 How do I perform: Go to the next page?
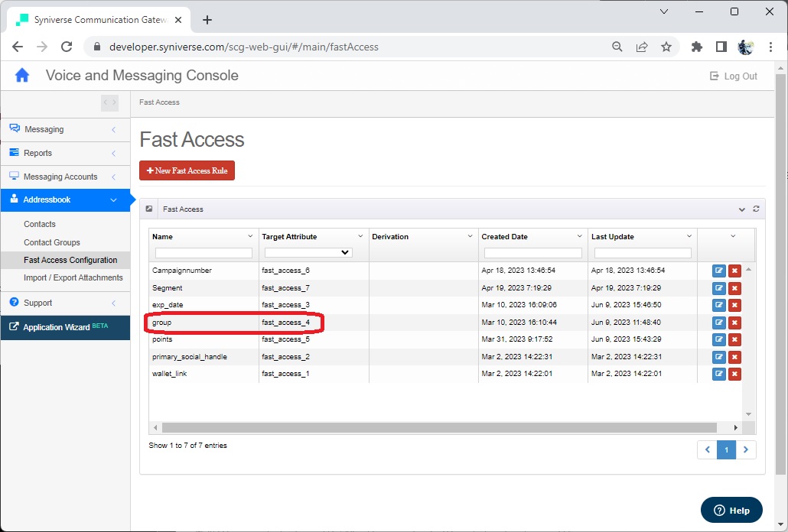(746, 449)
